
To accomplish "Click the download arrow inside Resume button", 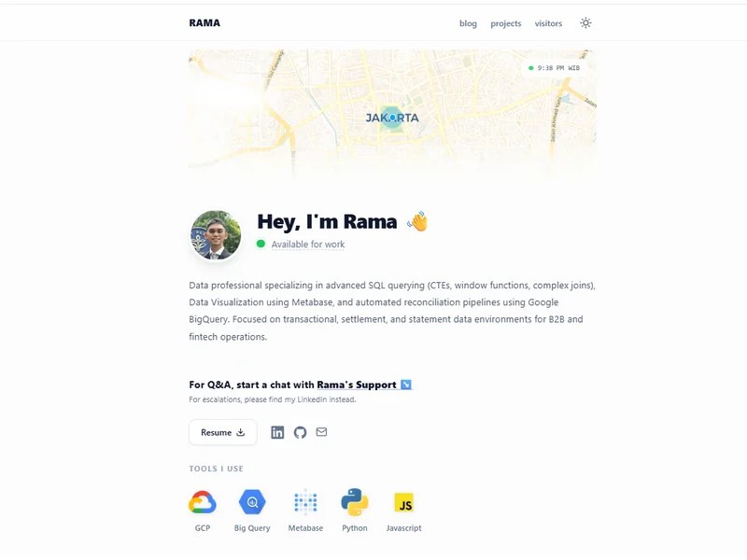I will pyautogui.click(x=240, y=432).
